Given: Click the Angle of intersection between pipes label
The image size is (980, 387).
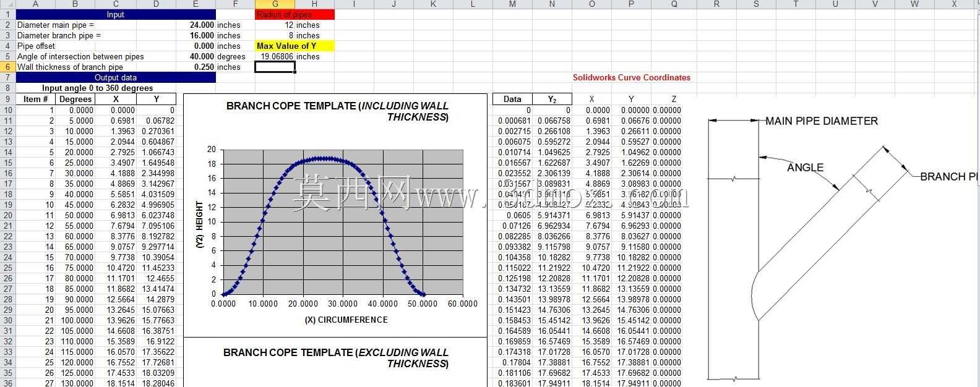Looking at the screenshot, I should (80, 57).
